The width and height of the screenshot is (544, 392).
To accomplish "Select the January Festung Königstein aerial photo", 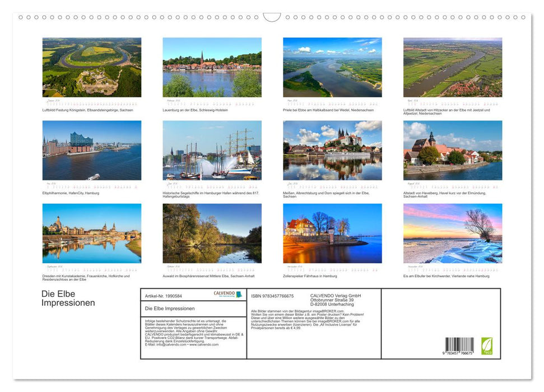I will click(x=91, y=67).
